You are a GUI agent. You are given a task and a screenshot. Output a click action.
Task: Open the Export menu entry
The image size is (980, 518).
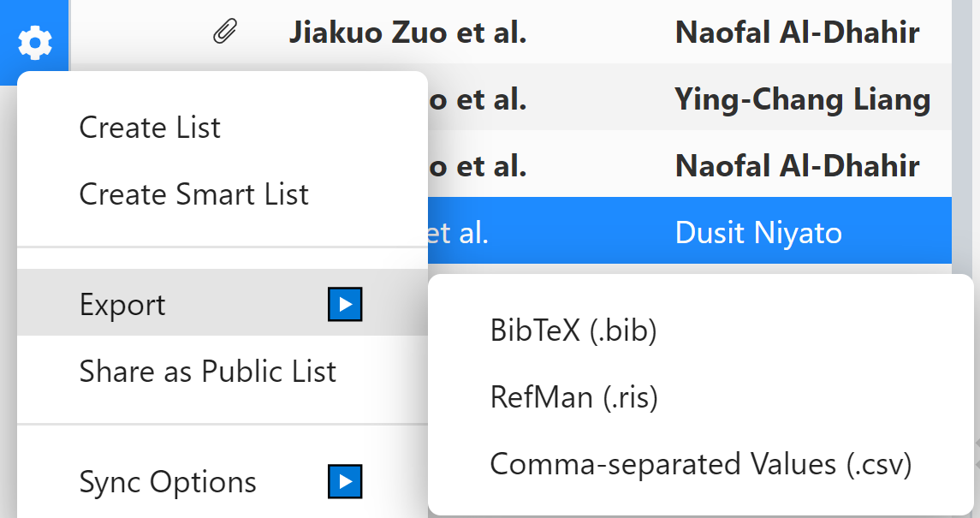pos(122,305)
